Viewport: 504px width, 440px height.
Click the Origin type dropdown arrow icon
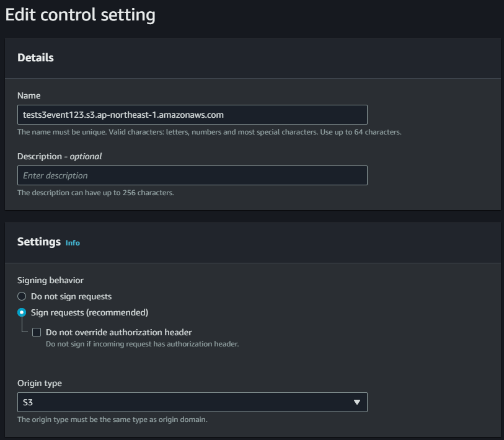coord(356,402)
